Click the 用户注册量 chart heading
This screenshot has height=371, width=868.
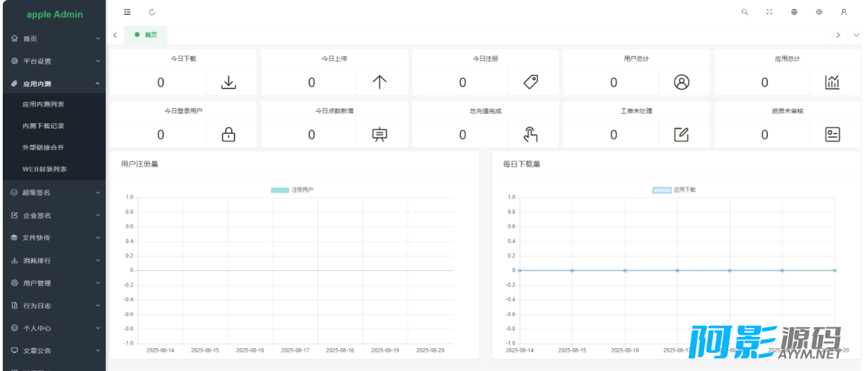[x=140, y=164]
